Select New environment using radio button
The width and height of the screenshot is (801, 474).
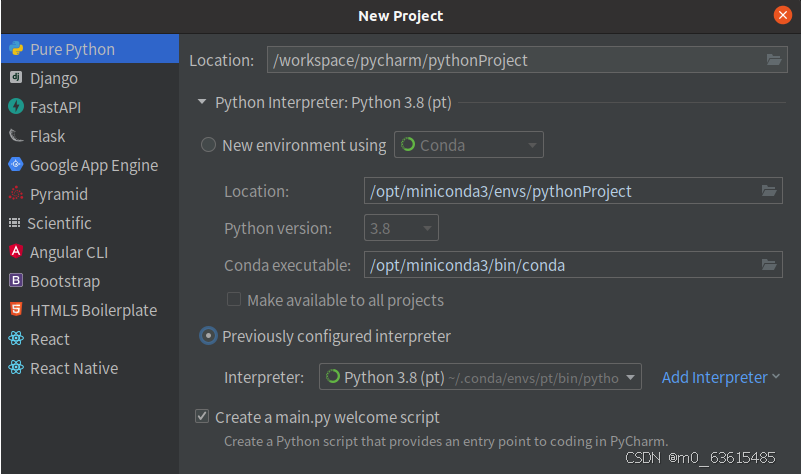pos(208,145)
